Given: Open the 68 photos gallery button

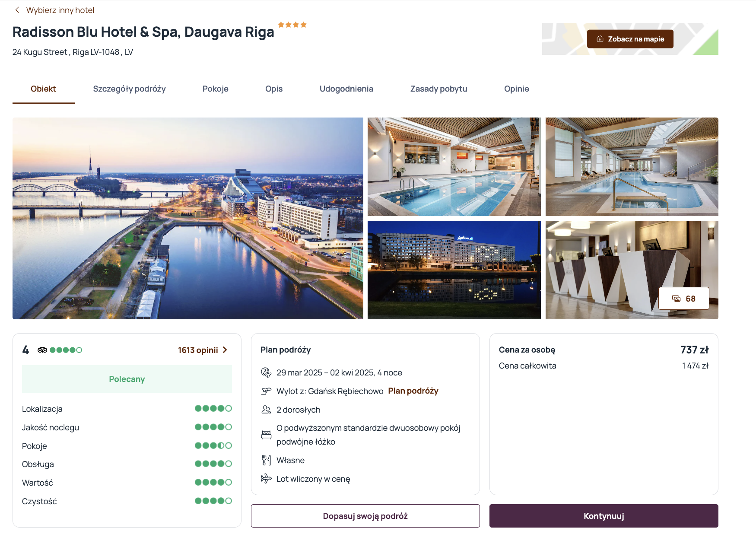Looking at the screenshot, I should [x=684, y=299].
